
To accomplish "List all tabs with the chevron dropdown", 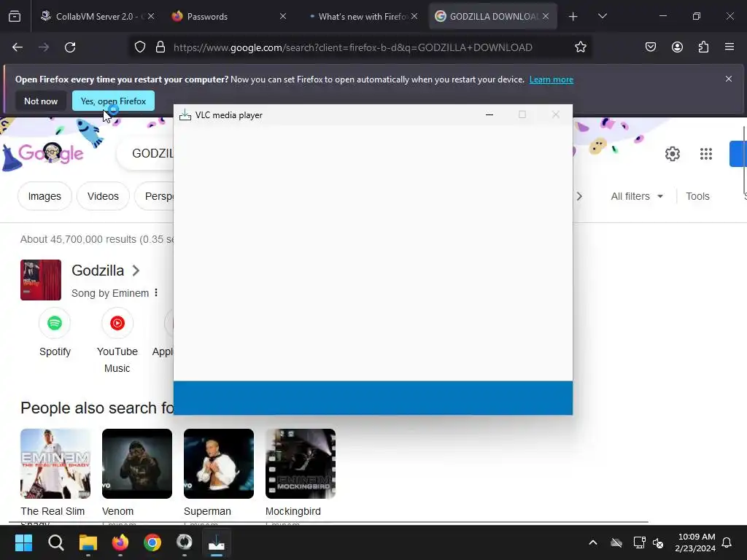I will (602, 16).
